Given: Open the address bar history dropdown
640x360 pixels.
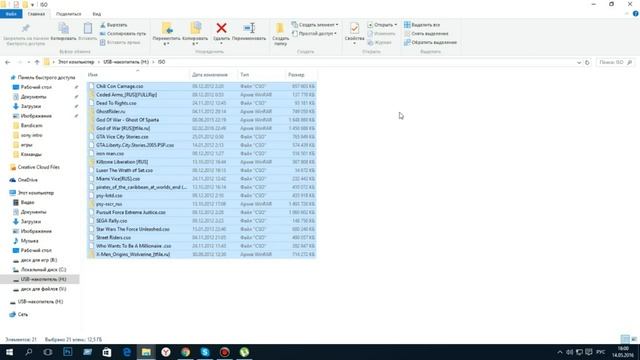Looking at the screenshot, I should pos(579,62).
